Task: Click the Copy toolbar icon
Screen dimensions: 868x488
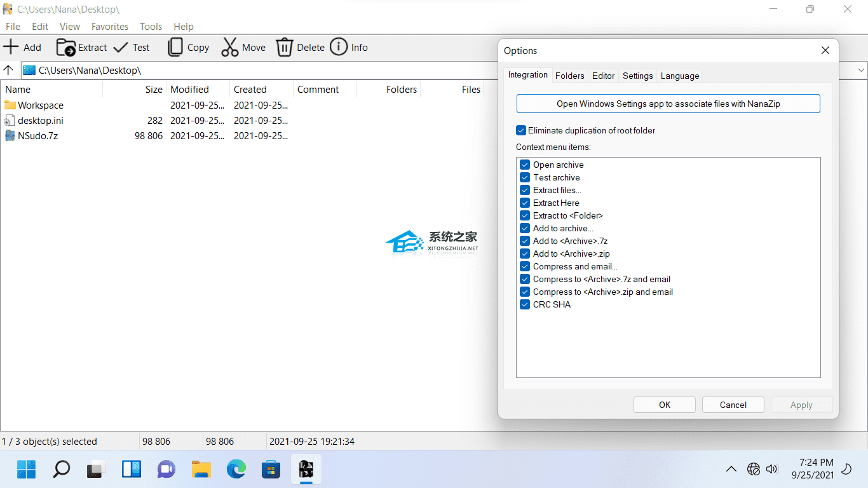Action: [175, 47]
